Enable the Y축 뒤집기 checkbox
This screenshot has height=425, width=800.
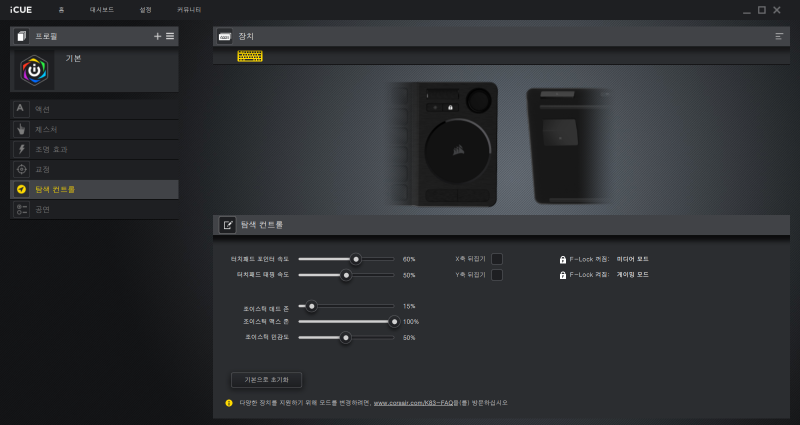click(x=497, y=275)
